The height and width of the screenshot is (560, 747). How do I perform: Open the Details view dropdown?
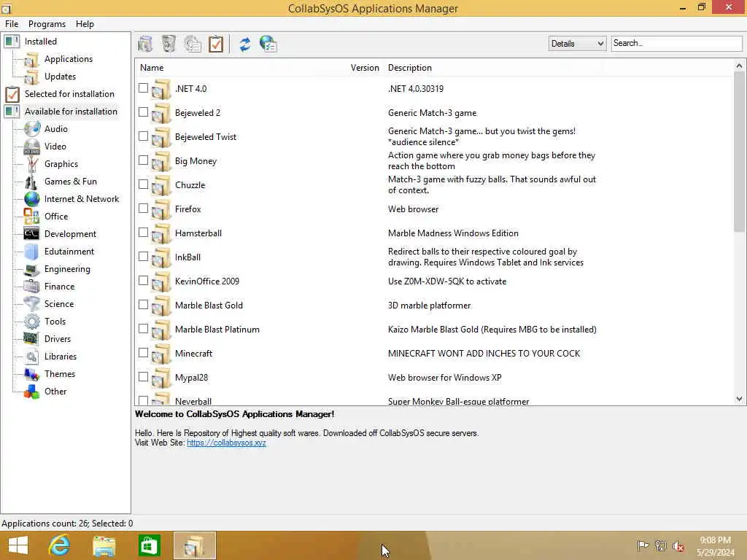[x=577, y=43]
